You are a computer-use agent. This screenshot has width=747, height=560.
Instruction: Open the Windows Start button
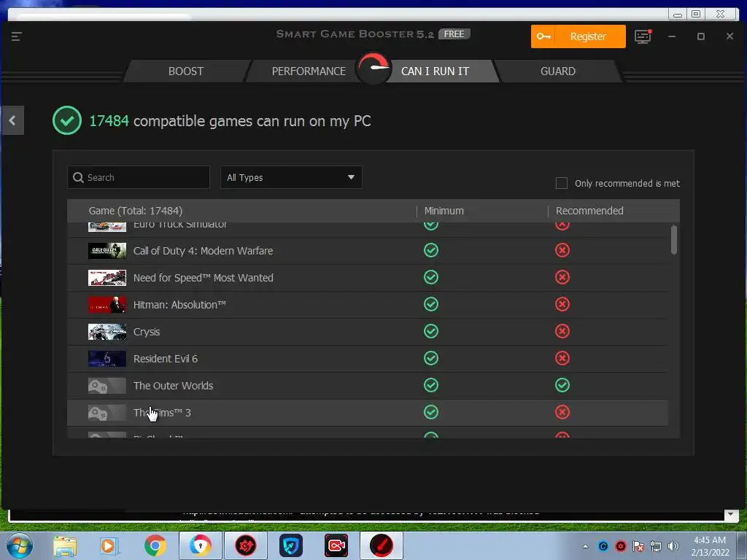click(x=20, y=545)
